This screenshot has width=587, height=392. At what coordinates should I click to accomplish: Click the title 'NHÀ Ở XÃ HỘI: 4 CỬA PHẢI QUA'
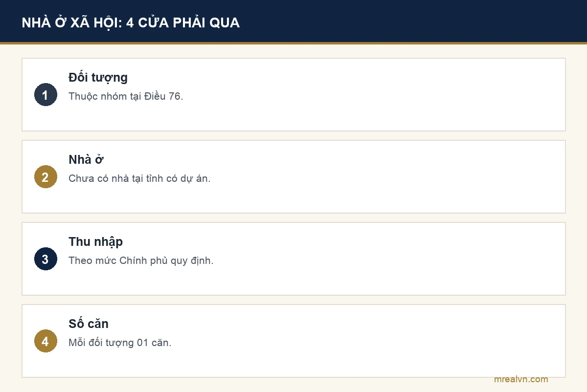click(131, 22)
